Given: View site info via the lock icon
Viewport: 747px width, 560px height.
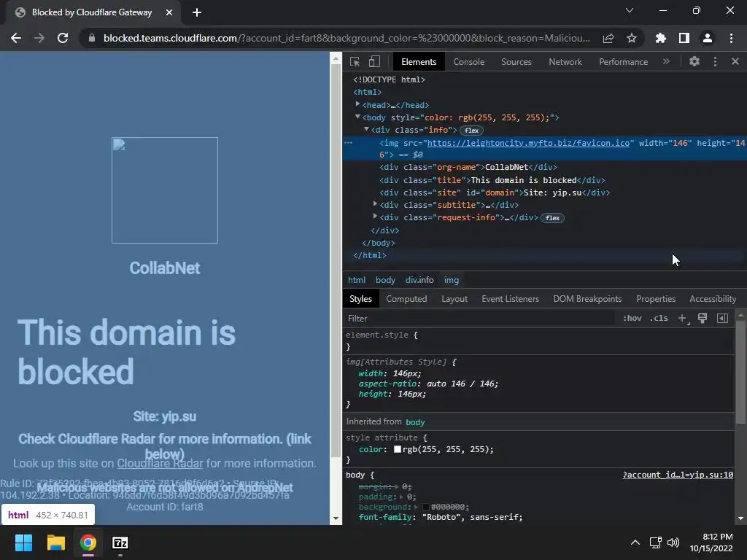Looking at the screenshot, I should 92,38.
